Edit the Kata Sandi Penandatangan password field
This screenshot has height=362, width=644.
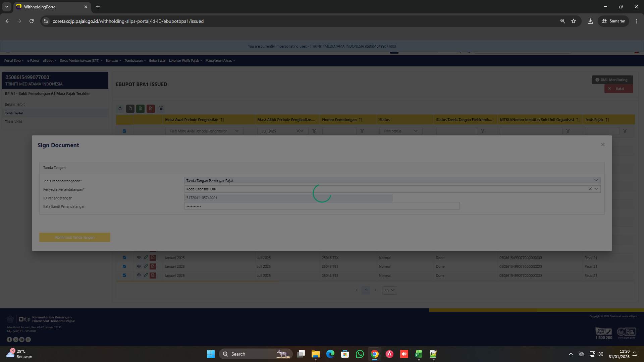pos(321,206)
